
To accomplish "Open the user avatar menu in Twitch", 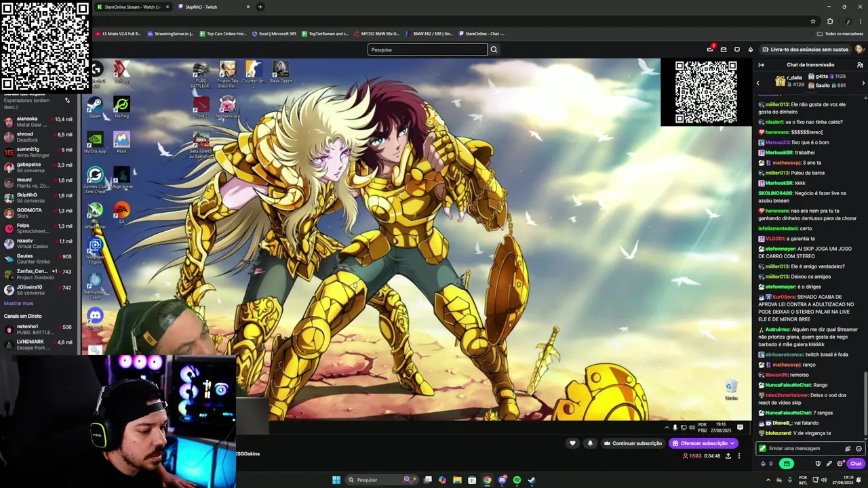I will pos(859,49).
